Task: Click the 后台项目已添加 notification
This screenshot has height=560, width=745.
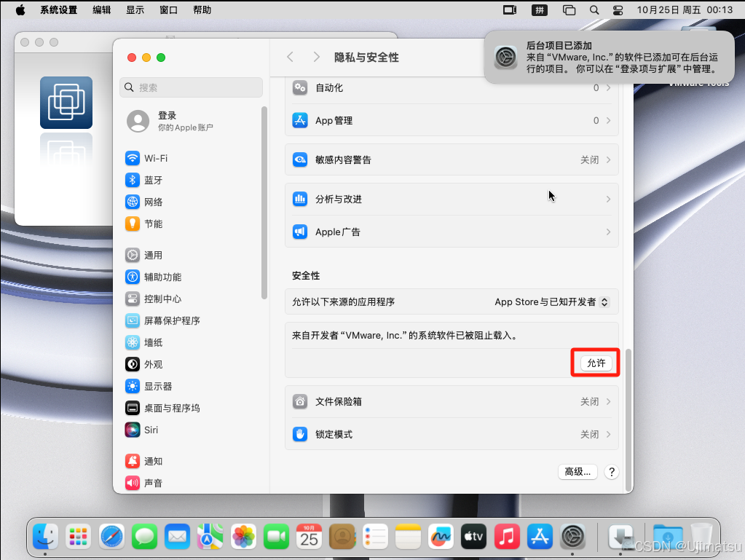Action: coord(609,57)
